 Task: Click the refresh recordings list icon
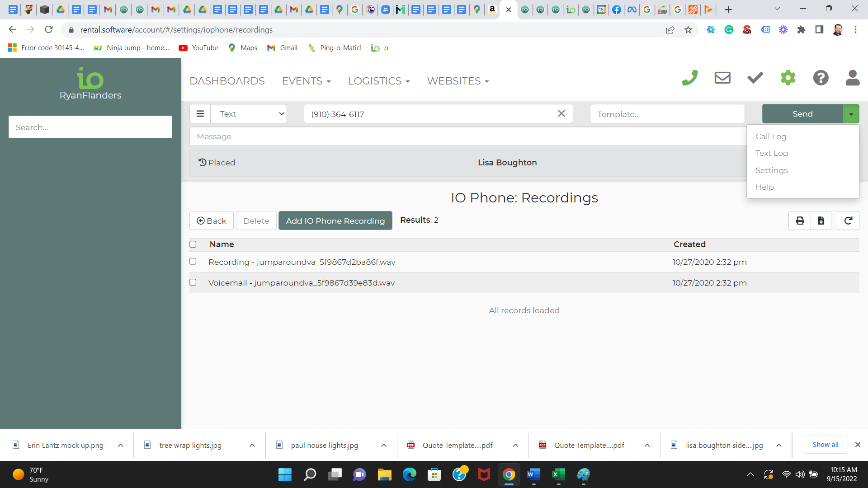[848, 221]
